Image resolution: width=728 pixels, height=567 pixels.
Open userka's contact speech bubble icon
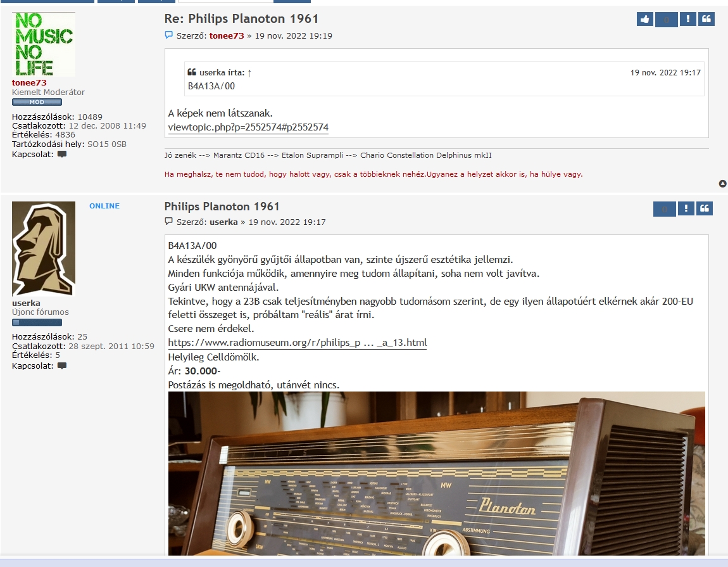pos(62,366)
